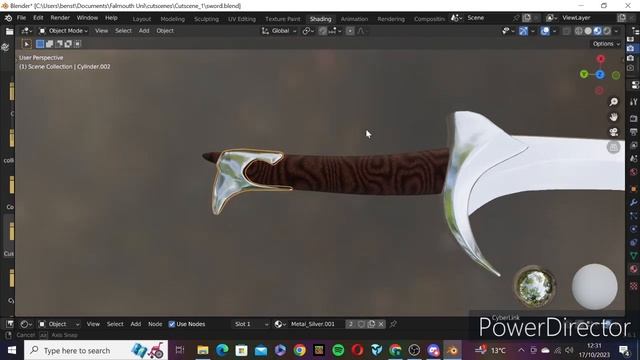The height and width of the screenshot is (360, 640).
Task: Switch to solid viewport shading
Action: [588, 31]
